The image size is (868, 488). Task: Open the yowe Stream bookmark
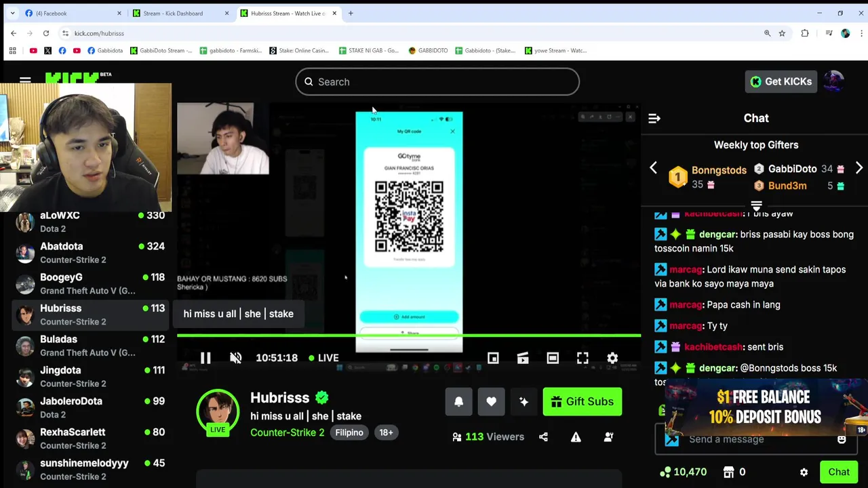click(555, 51)
